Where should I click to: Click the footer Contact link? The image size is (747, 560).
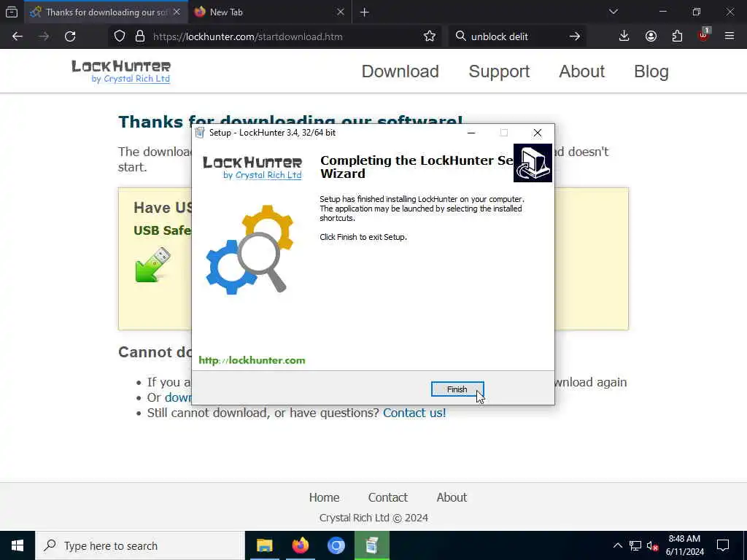(x=388, y=497)
